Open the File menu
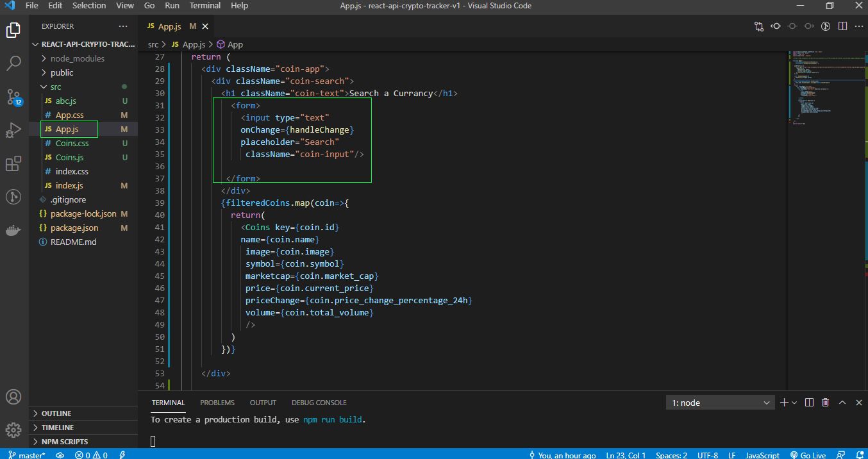This screenshot has height=459, width=868. pyautogui.click(x=31, y=6)
